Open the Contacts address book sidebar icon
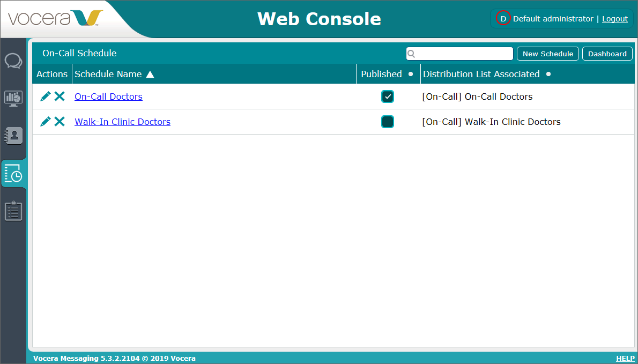 pos(13,135)
